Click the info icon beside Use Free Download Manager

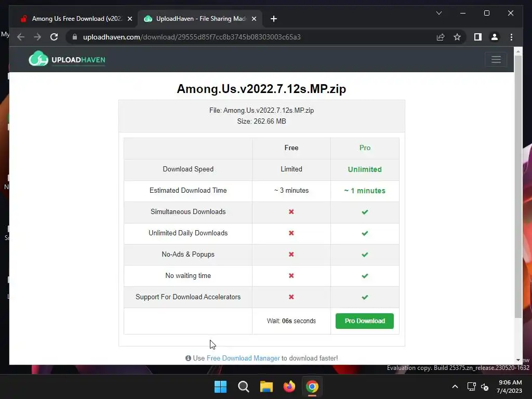[x=188, y=358]
